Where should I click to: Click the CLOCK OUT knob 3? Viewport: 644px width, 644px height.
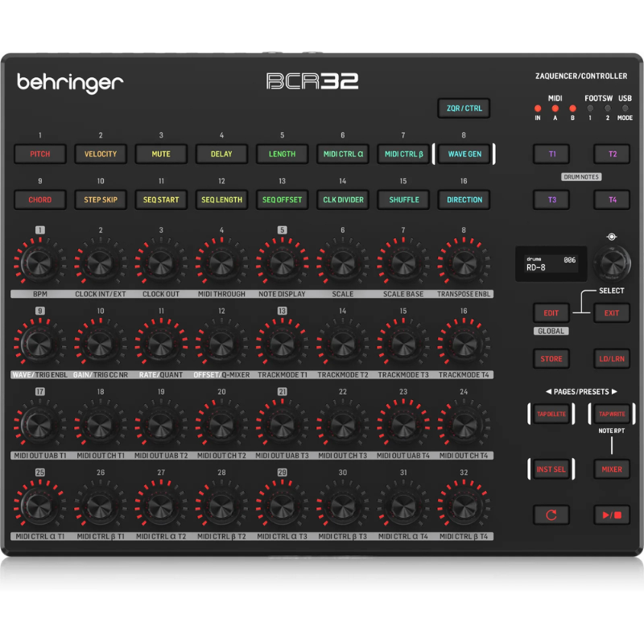pos(160,262)
